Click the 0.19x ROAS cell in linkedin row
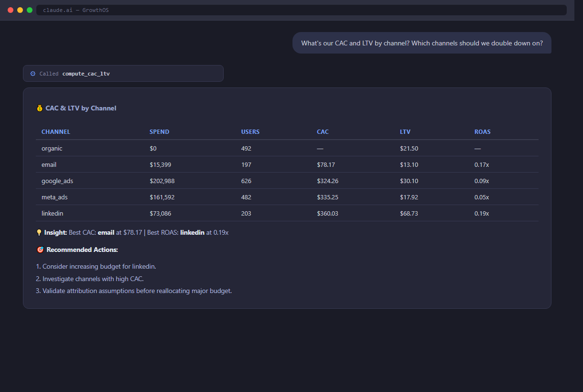This screenshot has height=392, width=583. (482, 213)
